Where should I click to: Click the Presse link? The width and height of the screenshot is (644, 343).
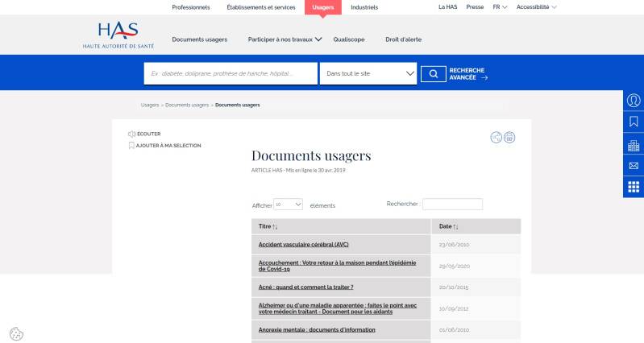point(475,7)
